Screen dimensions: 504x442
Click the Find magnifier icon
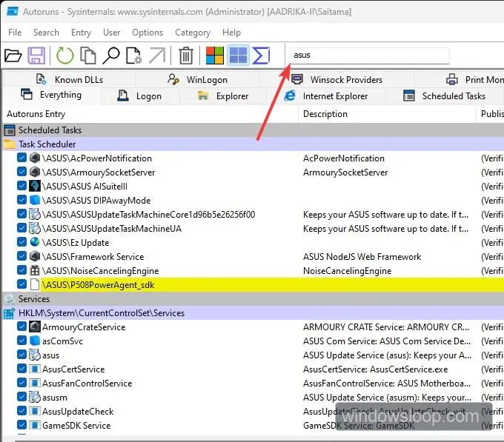point(111,56)
